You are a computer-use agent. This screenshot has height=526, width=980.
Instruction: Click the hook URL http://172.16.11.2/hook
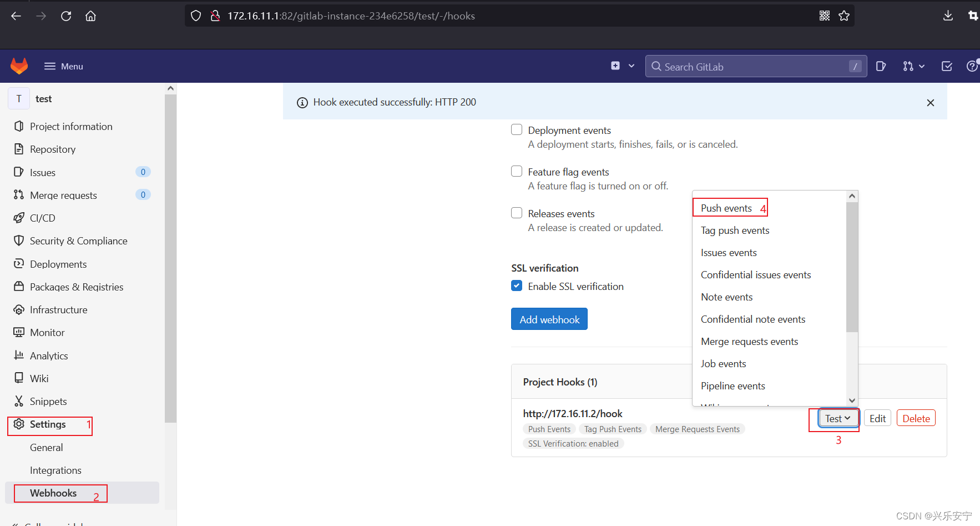click(573, 414)
